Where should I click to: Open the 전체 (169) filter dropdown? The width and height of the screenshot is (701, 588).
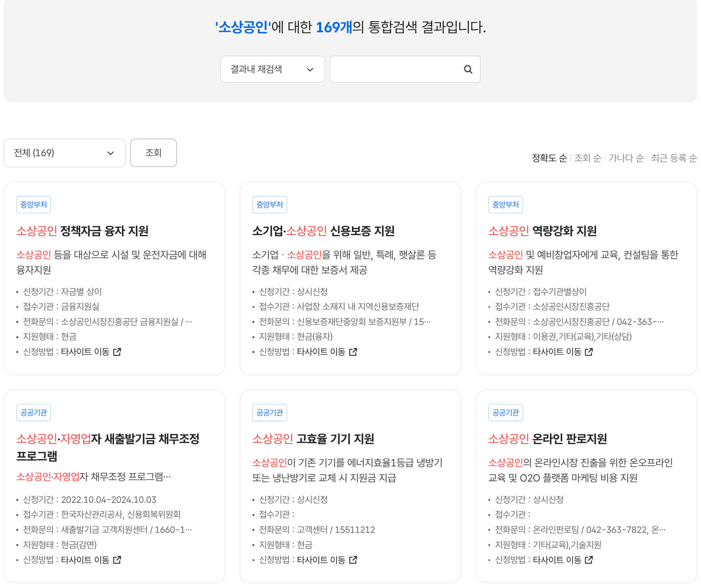[x=64, y=153]
